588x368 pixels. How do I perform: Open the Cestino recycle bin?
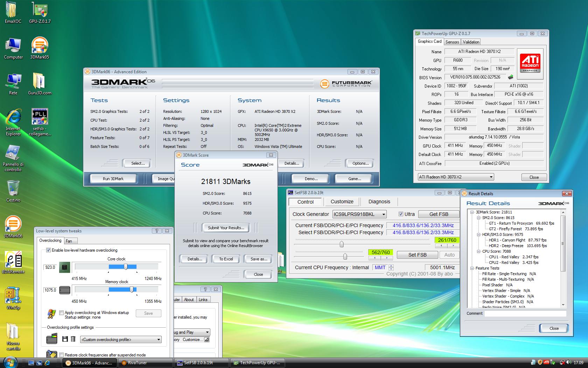click(13, 191)
